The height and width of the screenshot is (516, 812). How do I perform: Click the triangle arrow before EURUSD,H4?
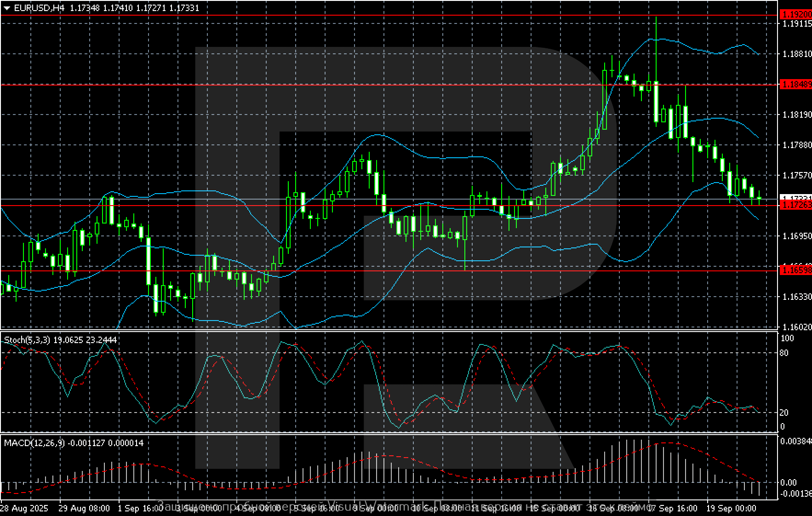pos(7,8)
